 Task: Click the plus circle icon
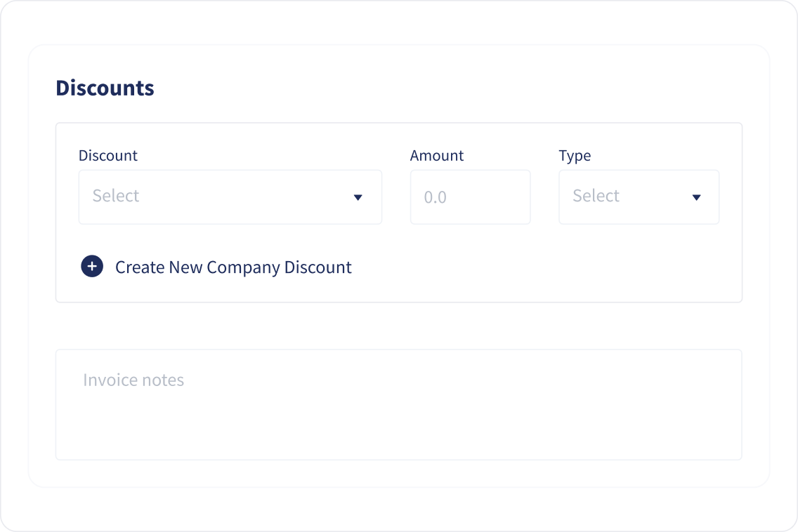(x=92, y=266)
